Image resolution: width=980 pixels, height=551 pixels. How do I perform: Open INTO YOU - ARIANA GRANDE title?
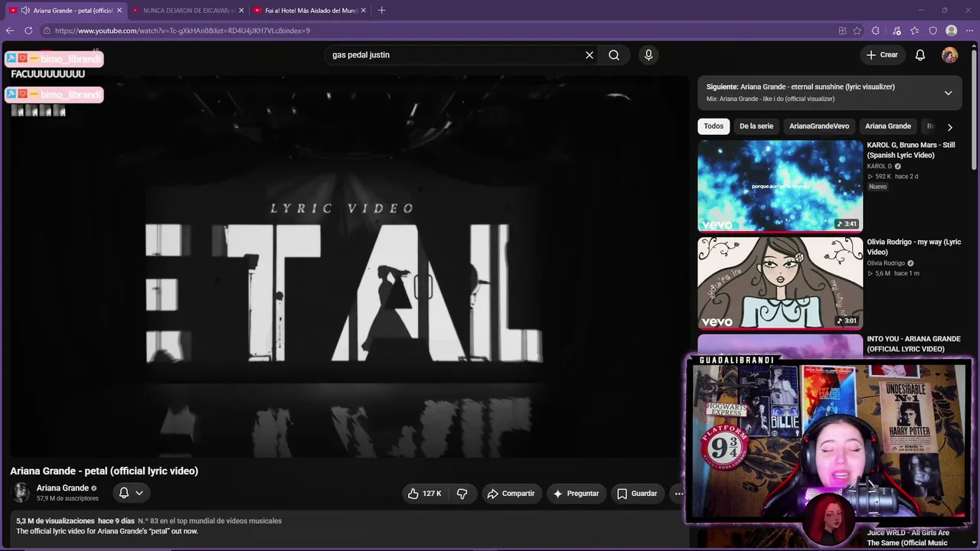(x=913, y=344)
